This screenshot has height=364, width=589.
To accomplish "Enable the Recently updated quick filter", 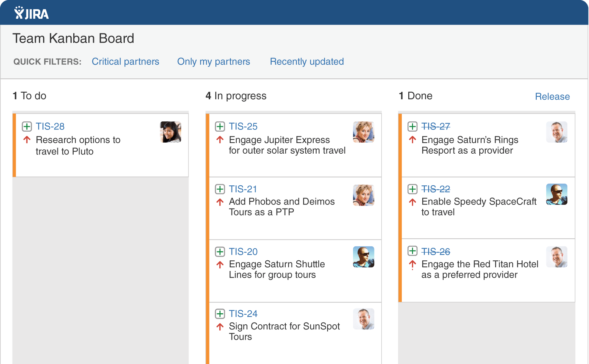I will tap(307, 61).
